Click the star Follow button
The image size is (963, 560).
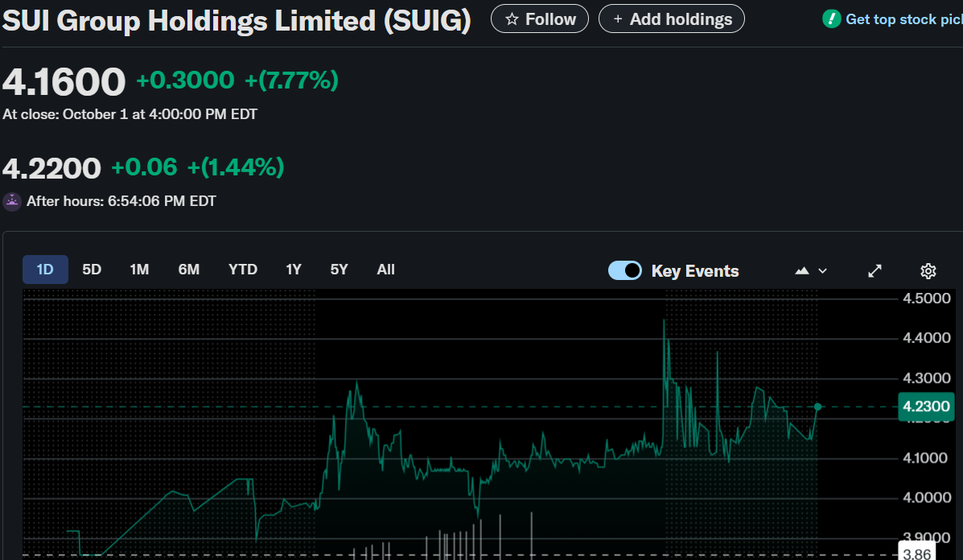540,19
